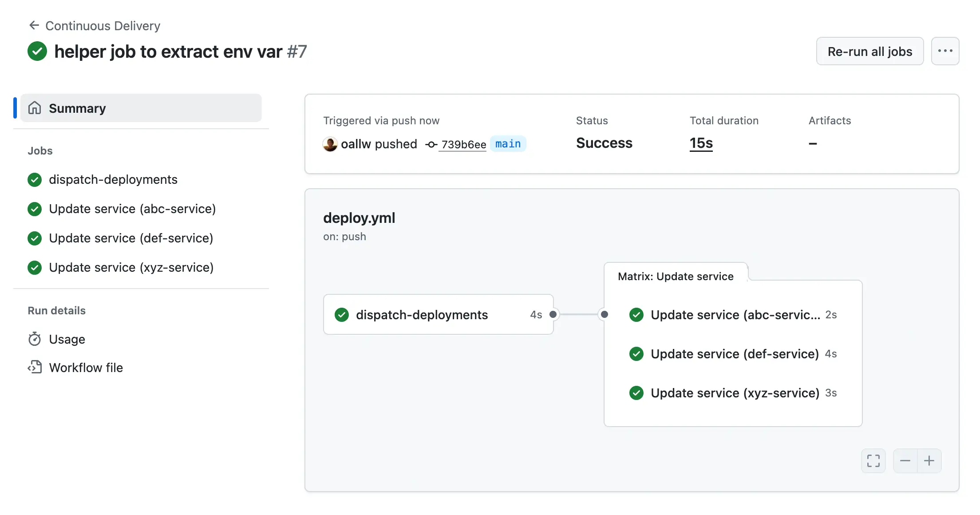Zoom out the workflow graph
The width and height of the screenshot is (980, 515).
(x=905, y=461)
